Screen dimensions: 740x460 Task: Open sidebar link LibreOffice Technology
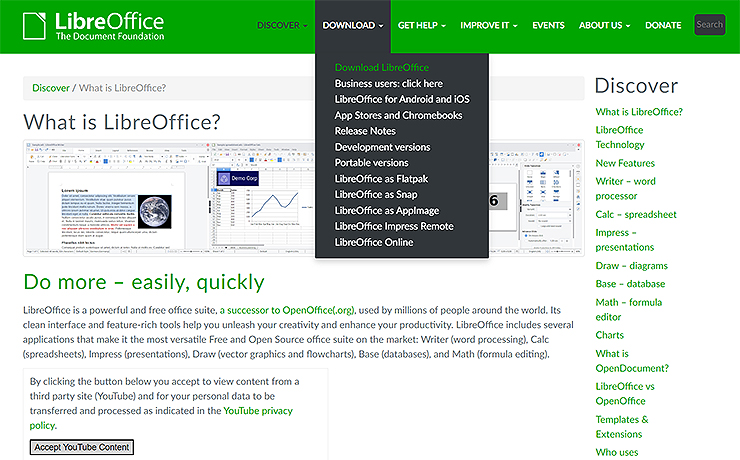(620, 137)
